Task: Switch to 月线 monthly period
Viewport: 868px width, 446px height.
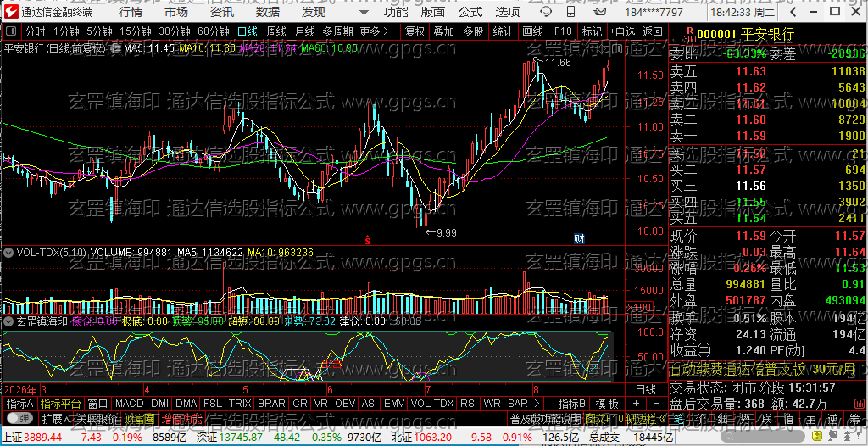Action: [305, 32]
